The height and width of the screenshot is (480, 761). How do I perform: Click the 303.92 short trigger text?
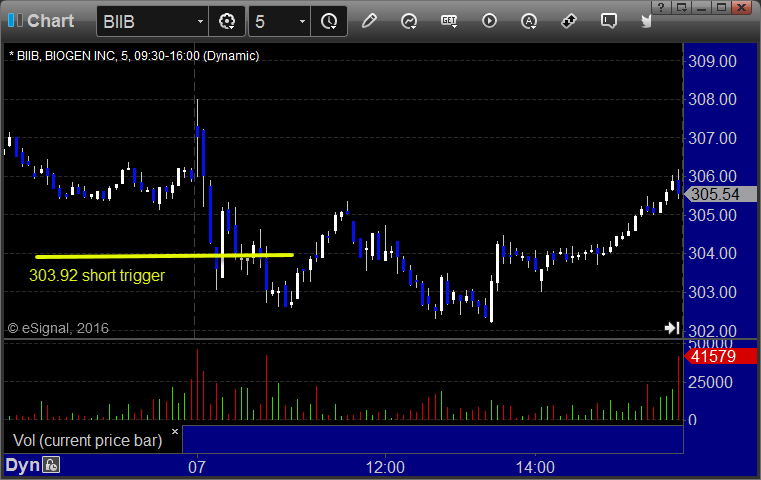(x=97, y=276)
